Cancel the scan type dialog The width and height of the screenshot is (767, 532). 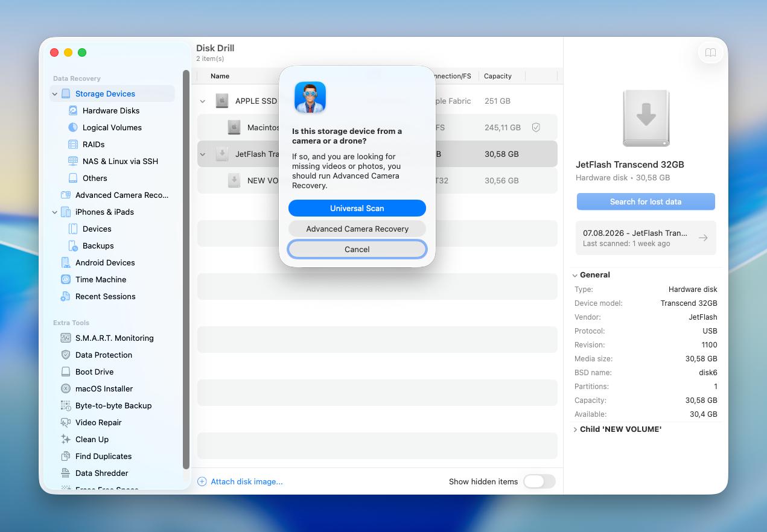357,249
